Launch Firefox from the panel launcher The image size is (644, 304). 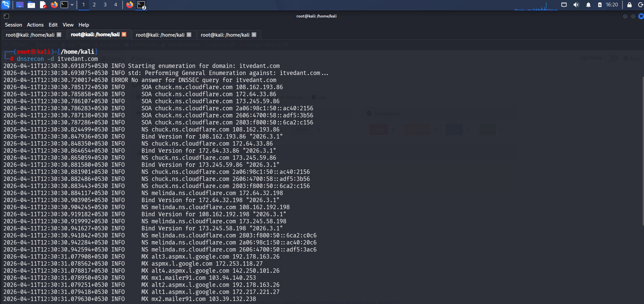click(54, 5)
